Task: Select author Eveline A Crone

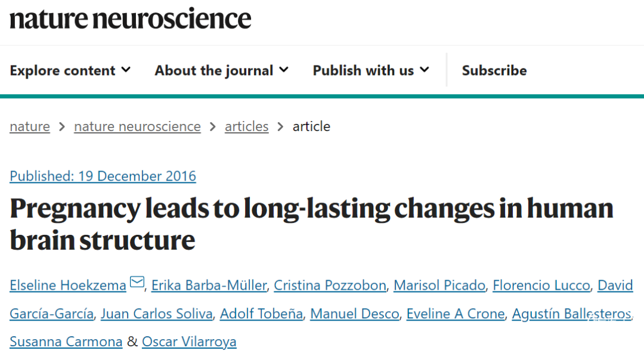Action: point(456,313)
